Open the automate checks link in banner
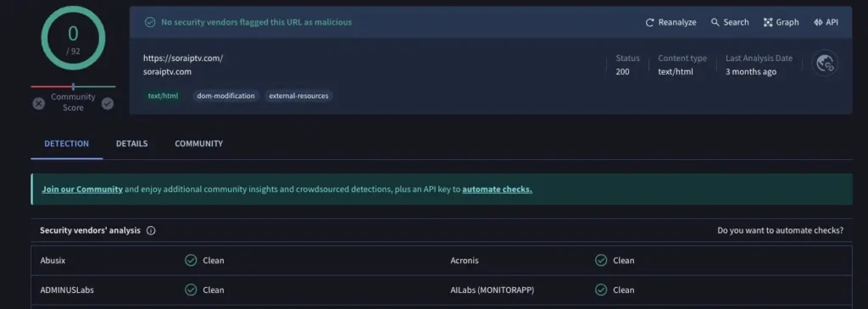 point(497,189)
